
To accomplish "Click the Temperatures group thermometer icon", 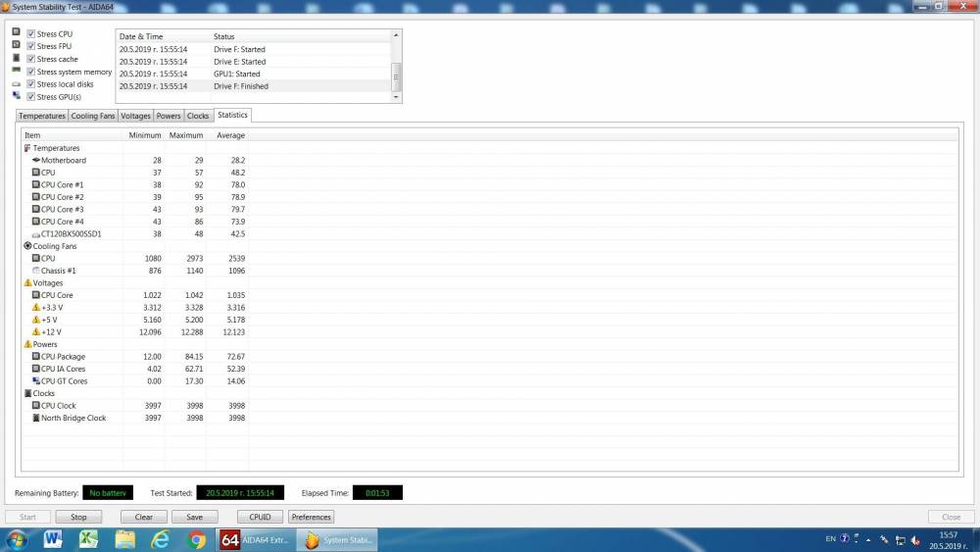I will click(27, 148).
